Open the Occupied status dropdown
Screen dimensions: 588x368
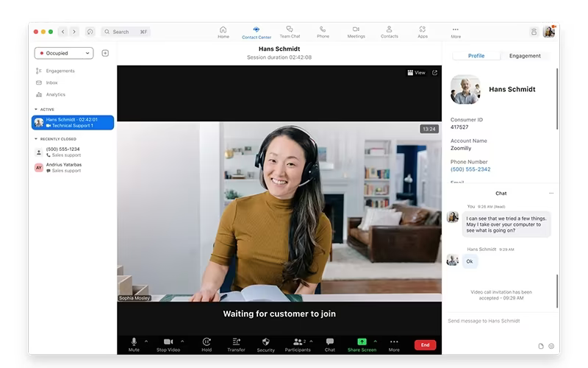pyautogui.click(x=64, y=53)
